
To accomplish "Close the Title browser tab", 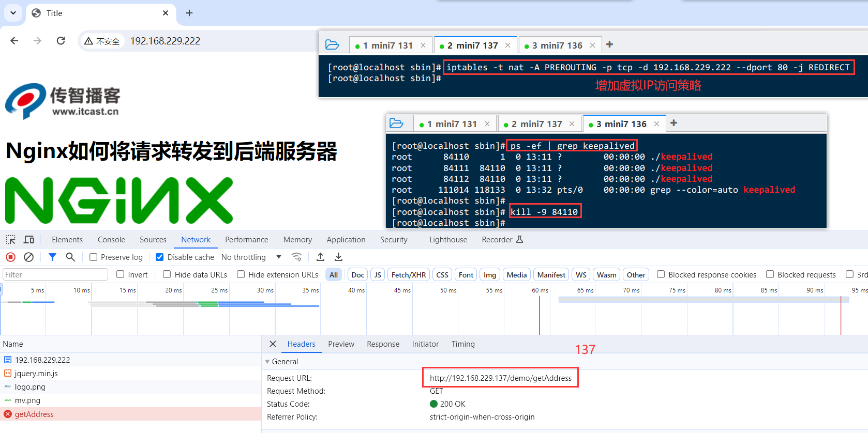I will click(x=166, y=13).
